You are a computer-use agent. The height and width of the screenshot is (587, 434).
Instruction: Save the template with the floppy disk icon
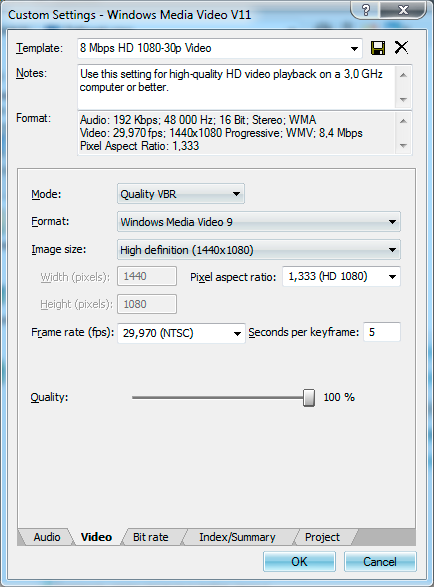377,48
